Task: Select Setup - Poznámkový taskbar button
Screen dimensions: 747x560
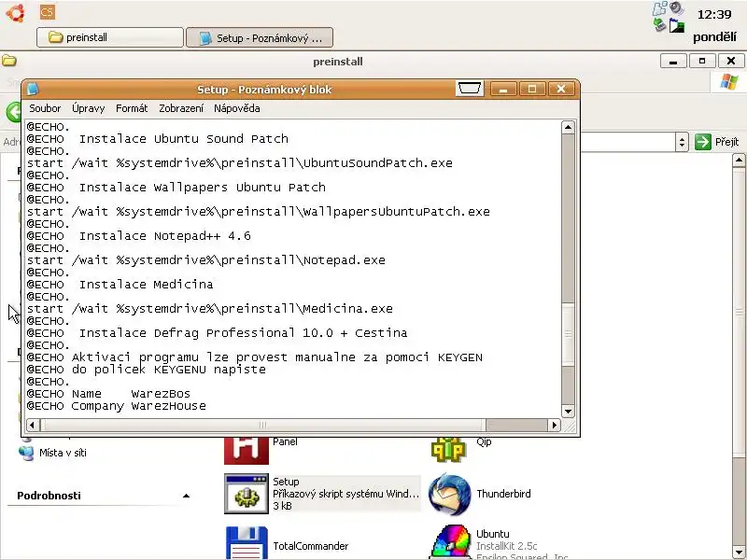Action: click(x=260, y=38)
